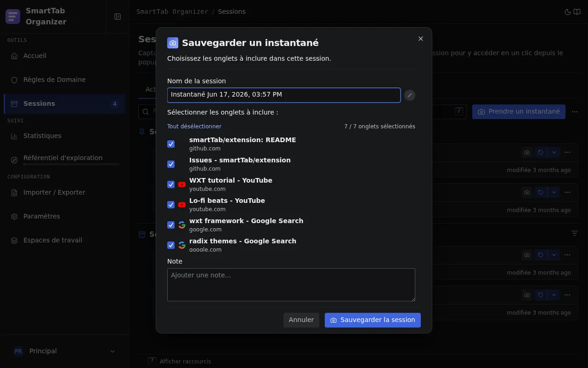This screenshot has height=368, width=588.
Task: Click the Google favicon of wxt framework
Action: 182,225
